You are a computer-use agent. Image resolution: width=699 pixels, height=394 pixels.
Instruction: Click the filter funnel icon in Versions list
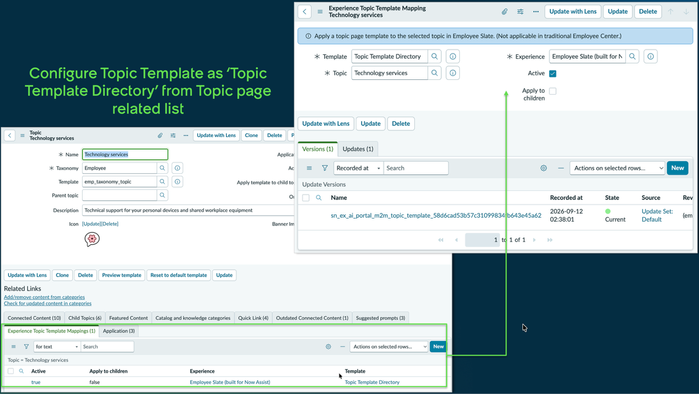tap(325, 168)
